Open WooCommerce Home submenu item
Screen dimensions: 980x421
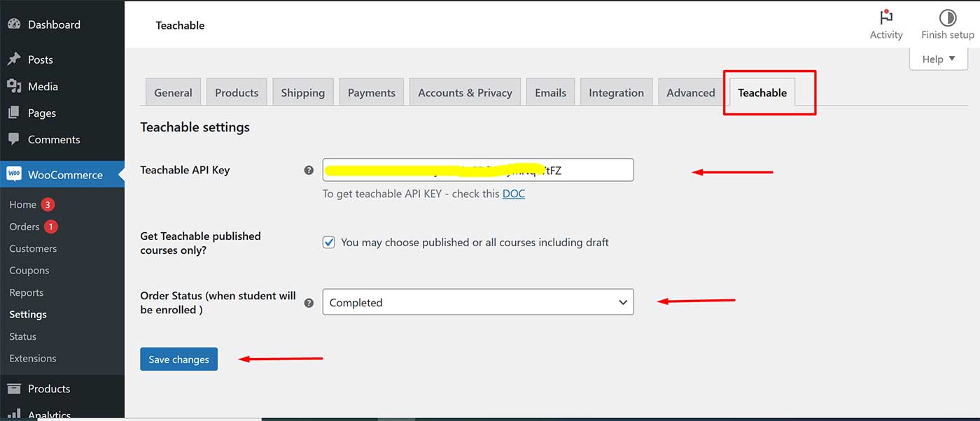coord(22,205)
